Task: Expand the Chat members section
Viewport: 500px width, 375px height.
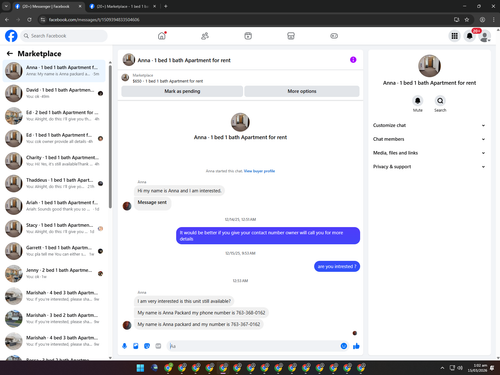Action: (x=429, y=139)
